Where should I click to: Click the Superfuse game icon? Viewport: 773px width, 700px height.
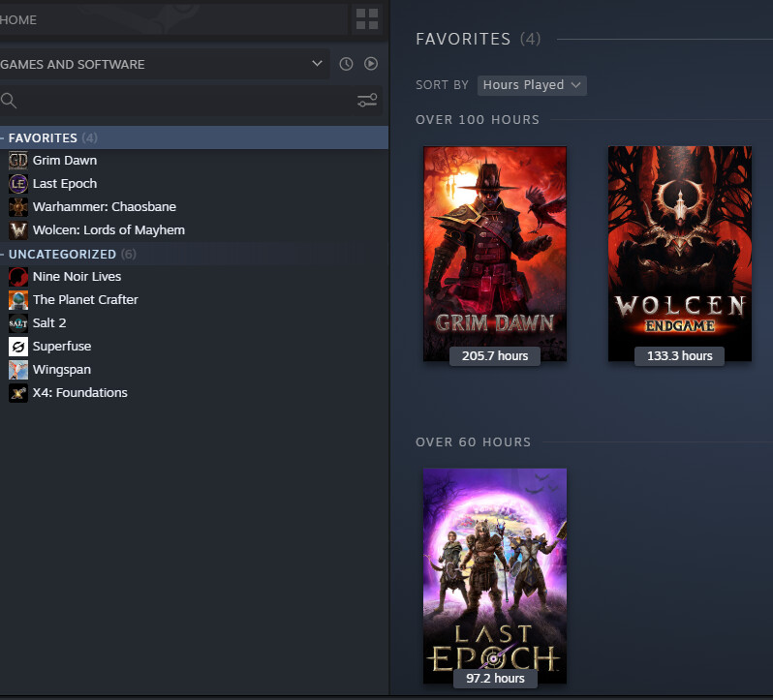[x=18, y=347]
